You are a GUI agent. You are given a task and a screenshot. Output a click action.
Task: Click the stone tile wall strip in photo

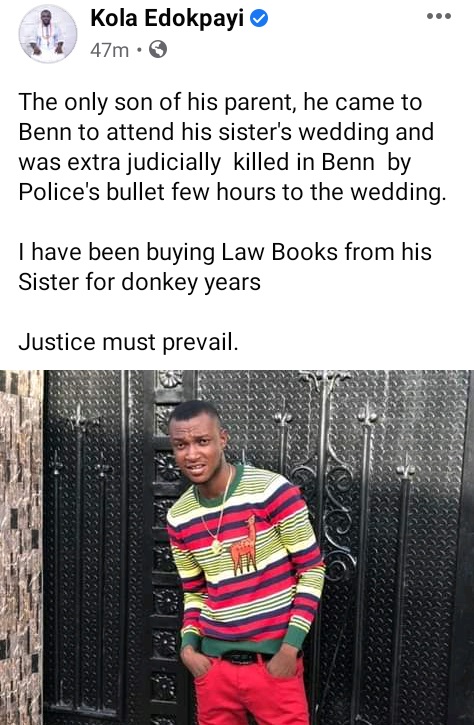[21, 547]
